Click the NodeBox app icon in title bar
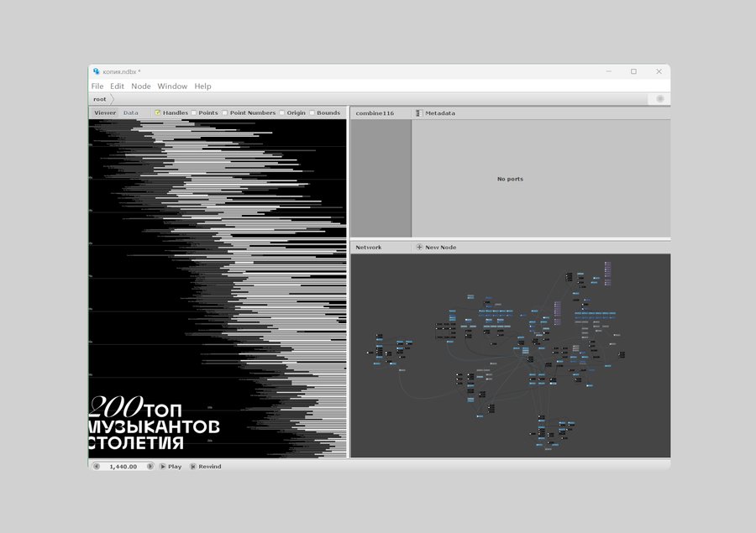 pyautogui.click(x=96, y=71)
